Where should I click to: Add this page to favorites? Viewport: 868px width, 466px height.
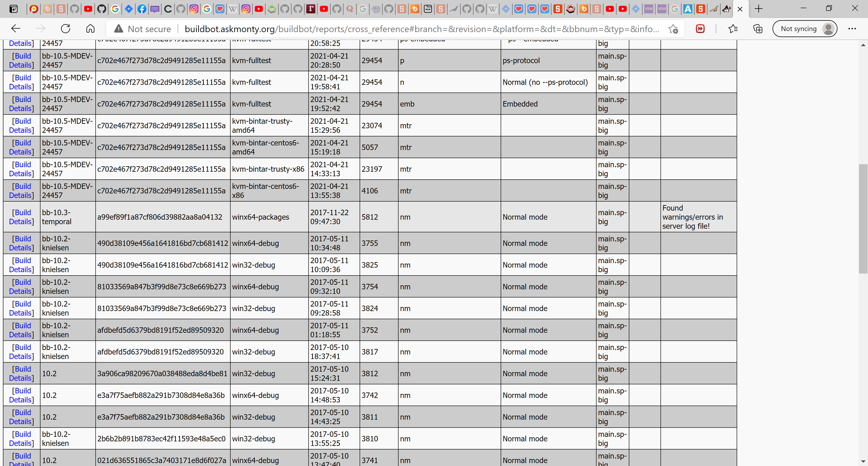[x=673, y=29]
